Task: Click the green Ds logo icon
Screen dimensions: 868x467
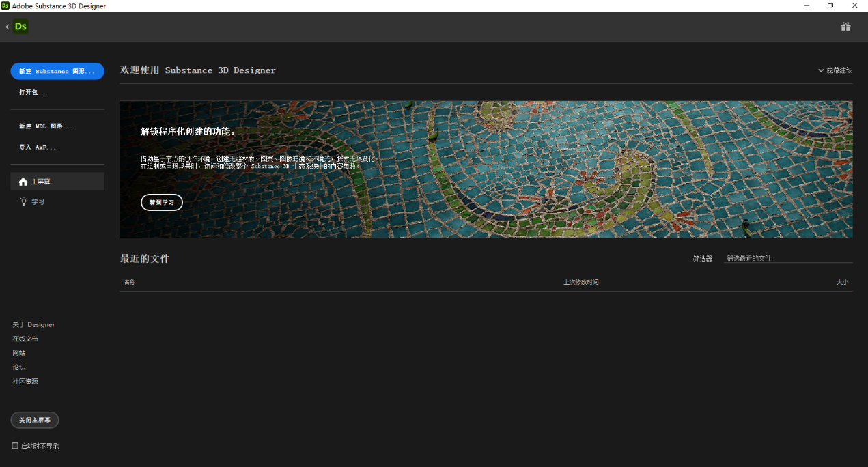Action: (20, 27)
